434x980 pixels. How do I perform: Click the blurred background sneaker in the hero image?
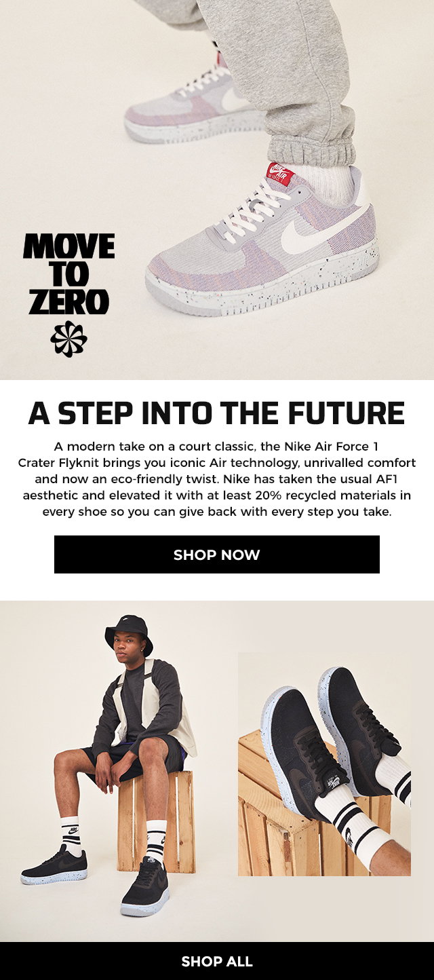194,105
